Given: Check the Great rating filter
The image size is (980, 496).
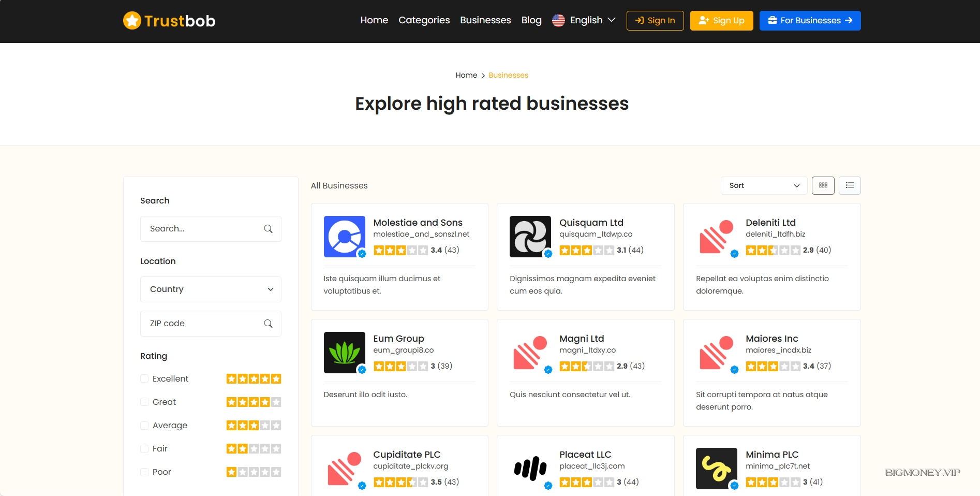Looking at the screenshot, I should pos(144,402).
